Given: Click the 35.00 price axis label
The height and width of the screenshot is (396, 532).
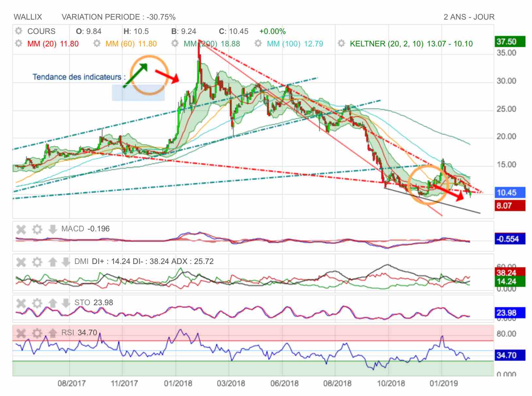Looking at the screenshot, I should [x=507, y=53].
